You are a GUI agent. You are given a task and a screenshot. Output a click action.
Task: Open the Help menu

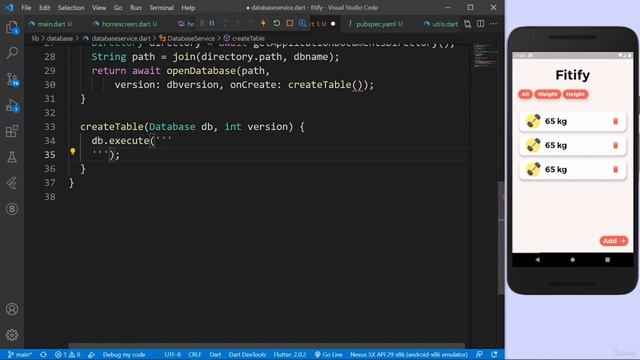188,8
